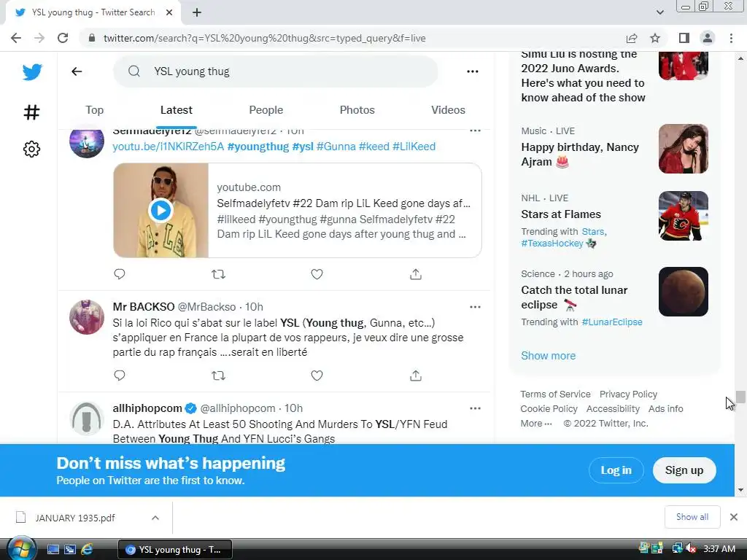The image size is (747, 560).
Task: Open the Nancy Ajram trend thumbnail
Action: pyautogui.click(x=683, y=149)
